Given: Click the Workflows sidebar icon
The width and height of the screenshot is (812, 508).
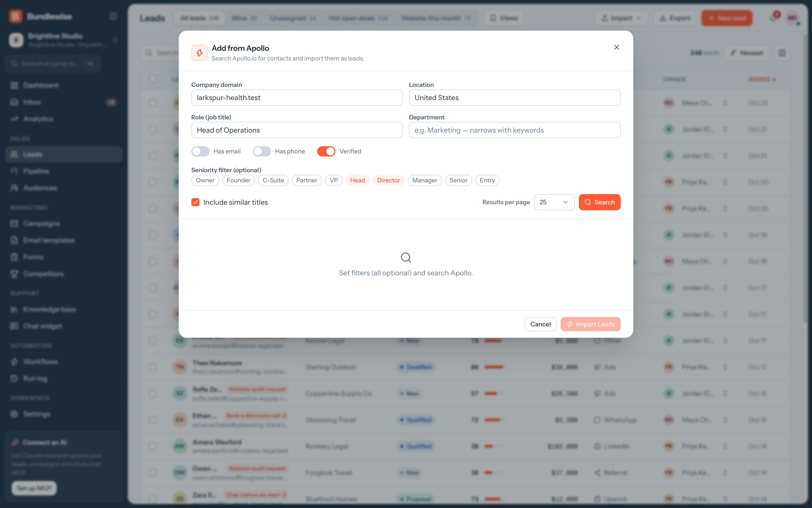Looking at the screenshot, I should (14, 362).
